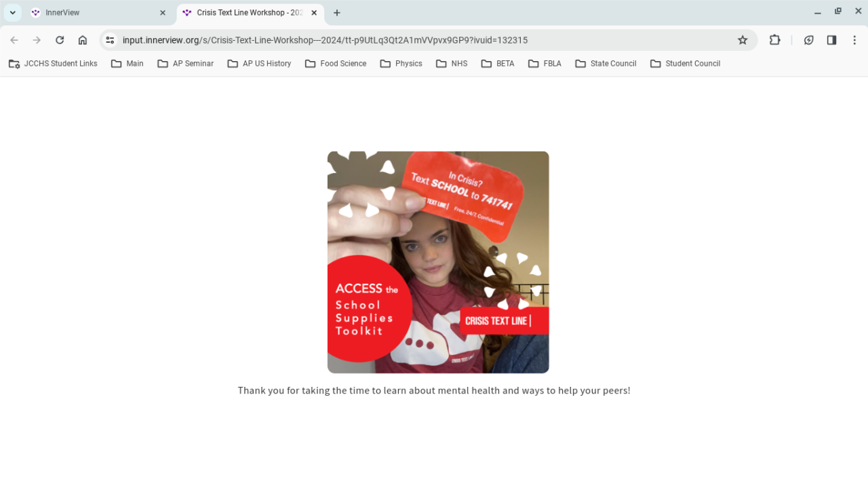Image resolution: width=868 pixels, height=488 pixels.
Task: Focus the address bar URL
Action: point(325,40)
